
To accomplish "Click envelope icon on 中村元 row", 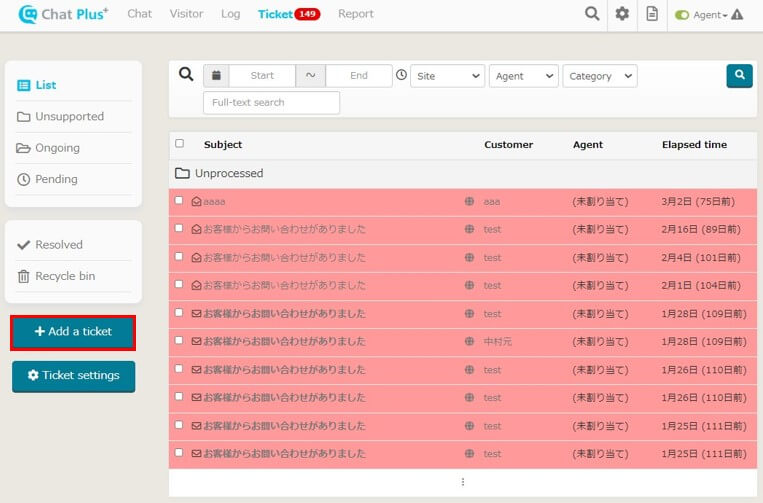I will tap(197, 341).
